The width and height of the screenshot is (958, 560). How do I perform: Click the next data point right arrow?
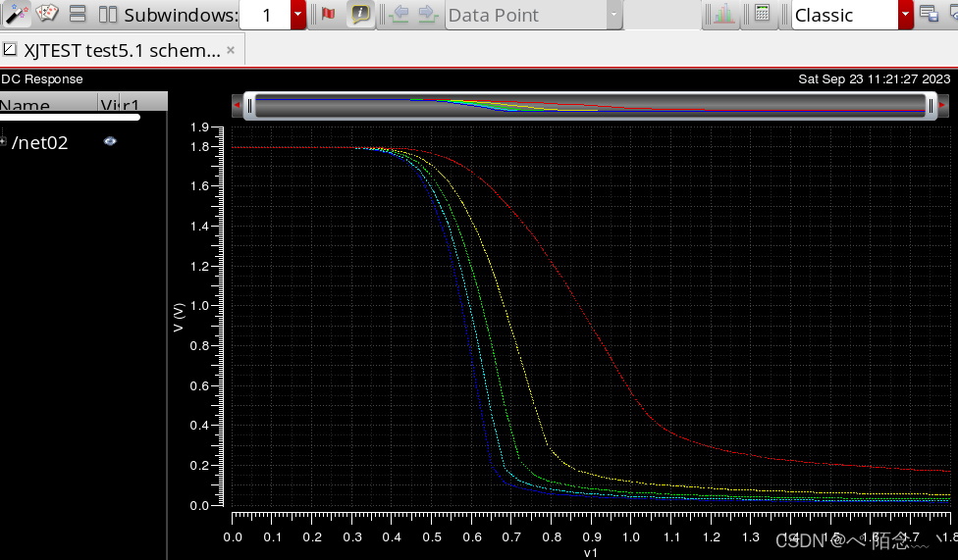click(428, 14)
